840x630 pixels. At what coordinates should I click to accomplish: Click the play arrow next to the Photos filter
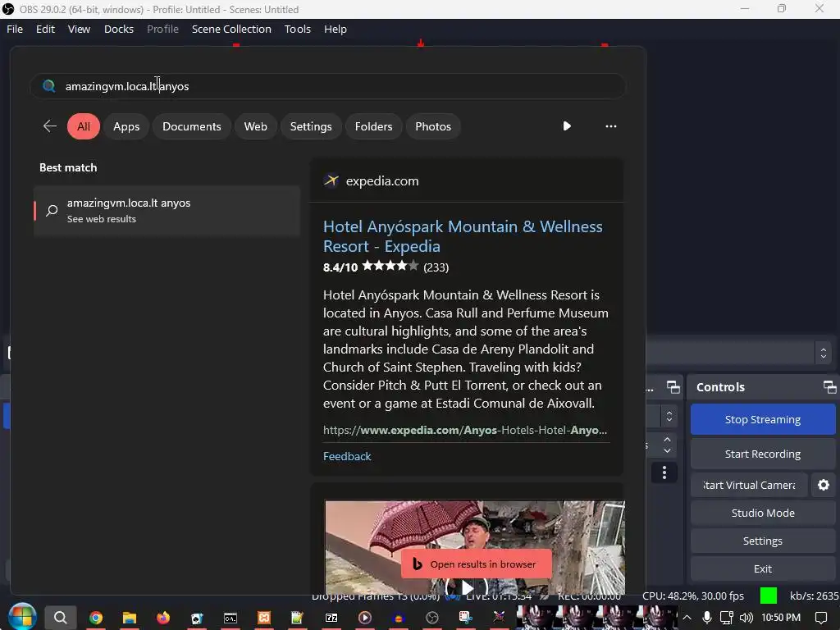567,126
